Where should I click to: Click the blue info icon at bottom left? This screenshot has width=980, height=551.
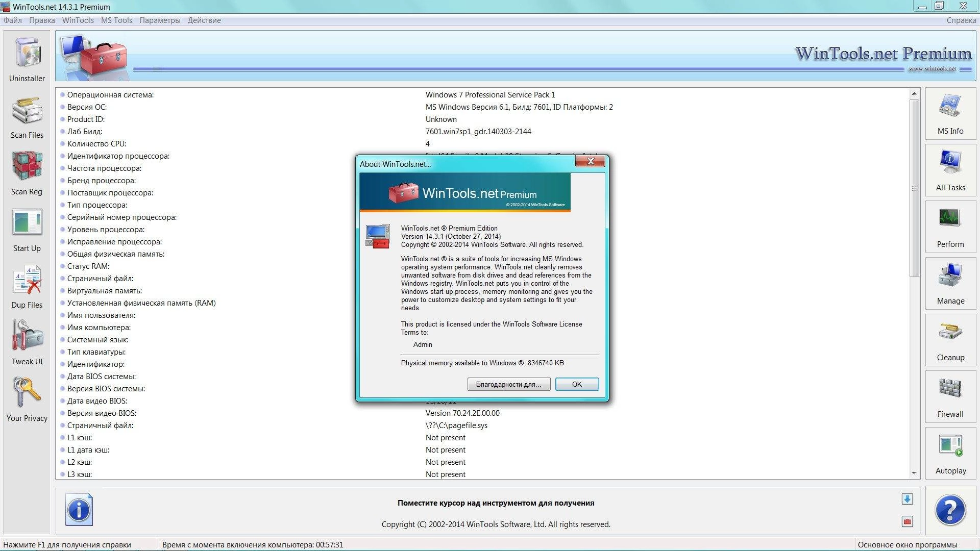click(x=79, y=510)
